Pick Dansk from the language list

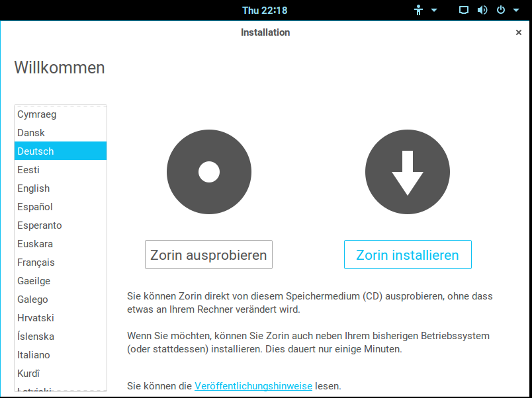pos(31,133)
